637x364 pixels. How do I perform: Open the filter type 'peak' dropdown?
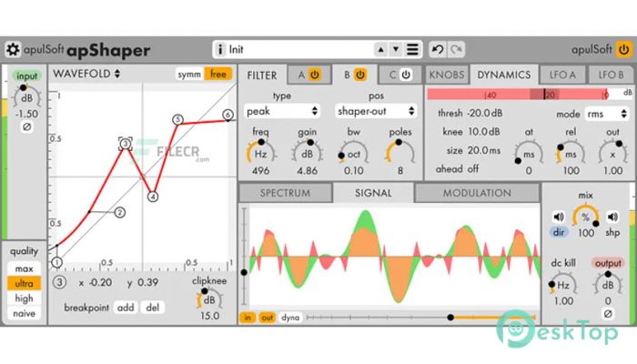coord(282,111)
